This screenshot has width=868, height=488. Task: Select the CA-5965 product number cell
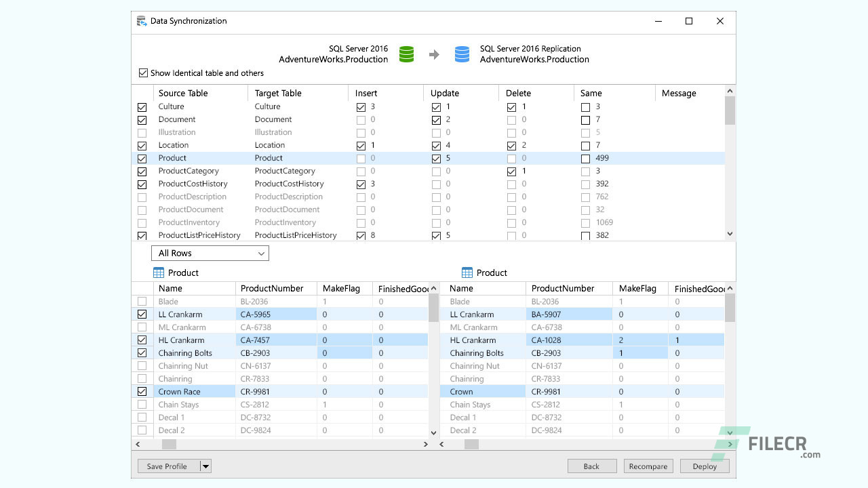tap(276, 314)
